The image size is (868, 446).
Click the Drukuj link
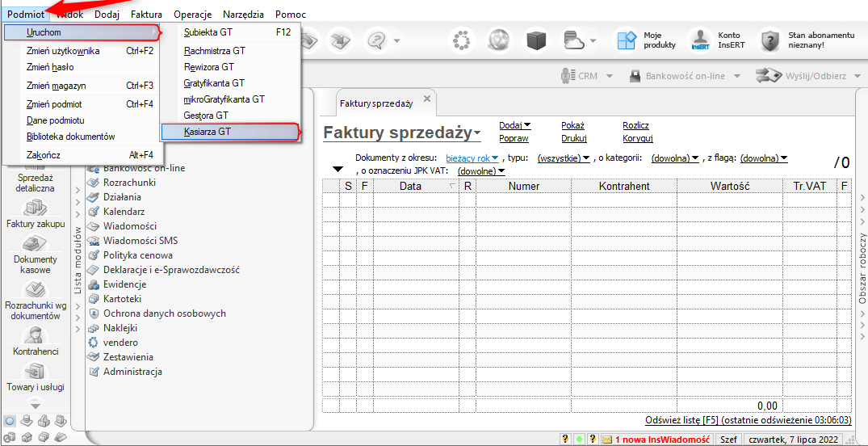tap(574, 138)
